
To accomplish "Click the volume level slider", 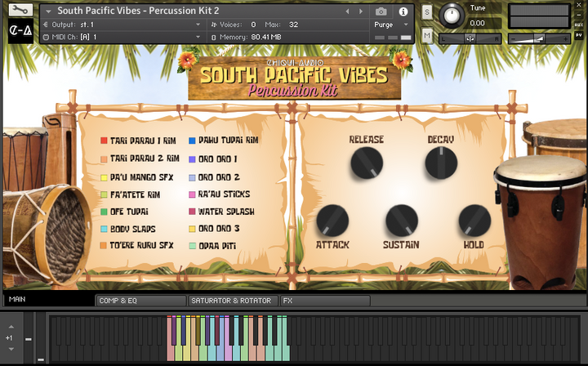I will pyautogui.click(x=539, y=38).
